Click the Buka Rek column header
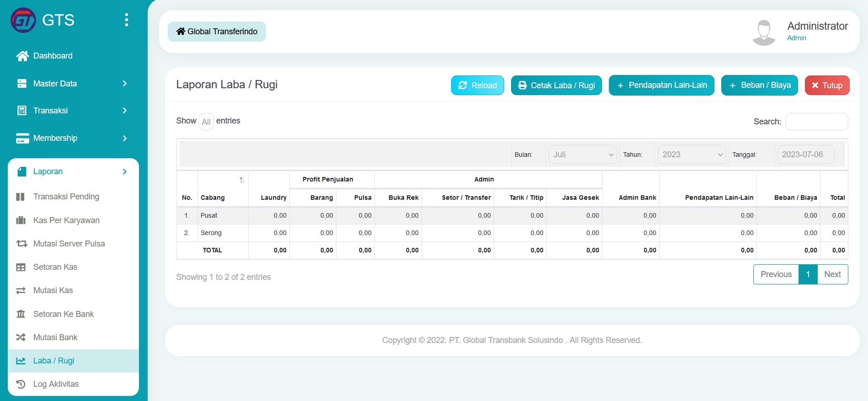The width and height of the screenshot is (868, 401). (398, 198)
